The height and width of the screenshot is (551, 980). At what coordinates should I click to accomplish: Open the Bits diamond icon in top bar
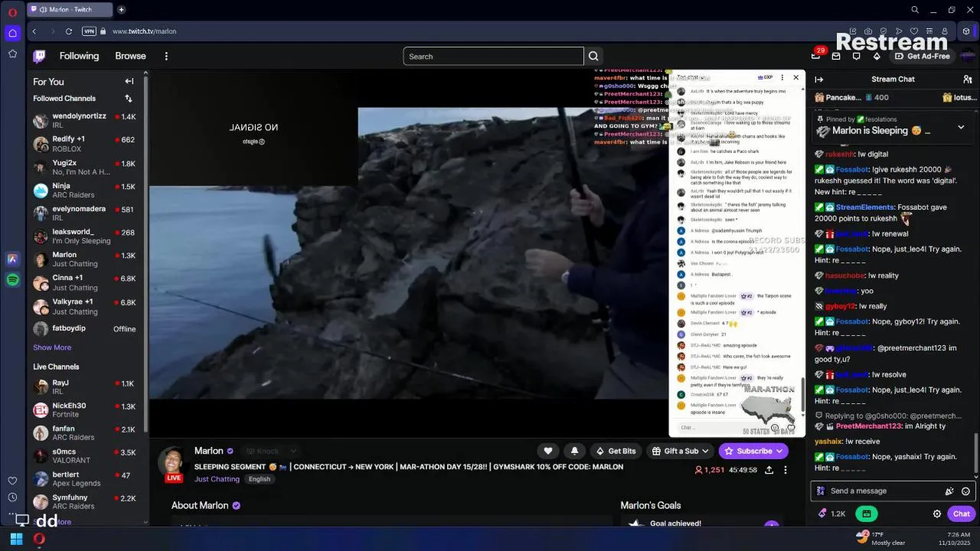tap(877, 56)
